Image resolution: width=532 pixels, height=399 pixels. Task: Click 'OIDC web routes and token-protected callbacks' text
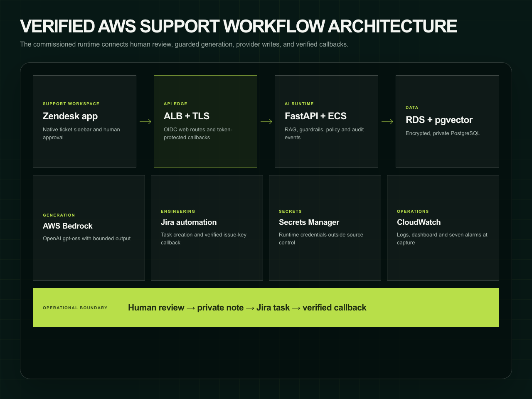pos(198,133)
